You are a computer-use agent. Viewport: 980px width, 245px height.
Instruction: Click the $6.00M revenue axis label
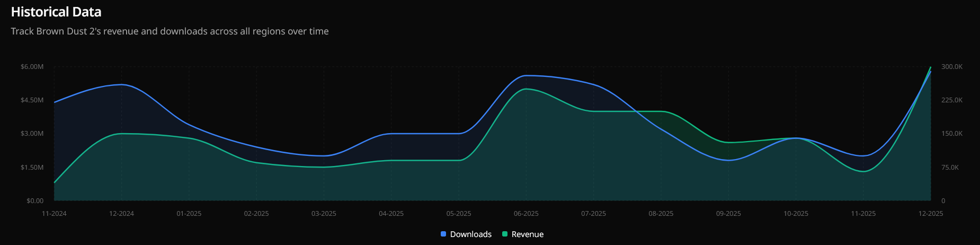pos(32,67)
